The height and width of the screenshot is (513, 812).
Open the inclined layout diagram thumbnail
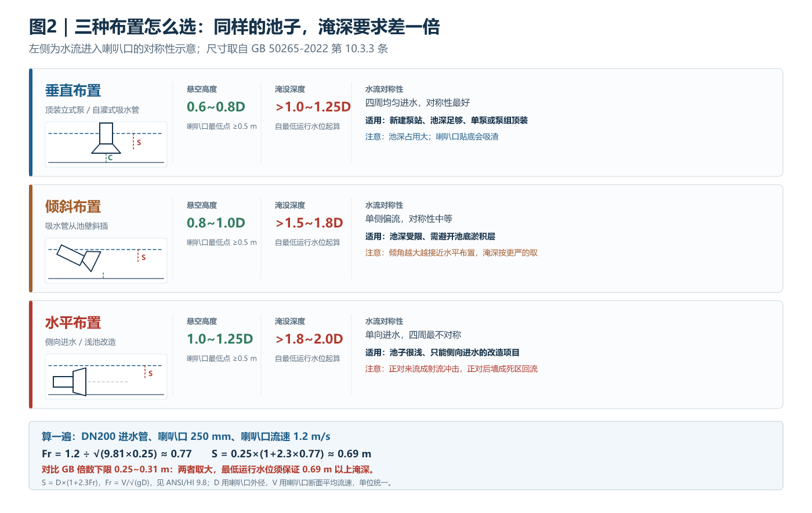pos(106,261)
